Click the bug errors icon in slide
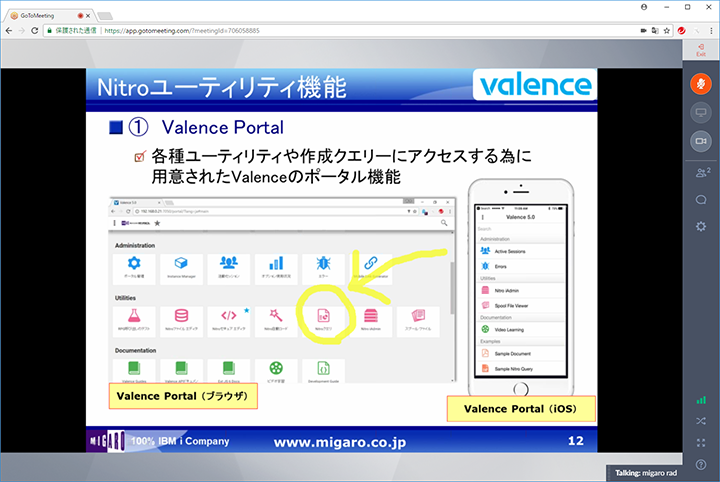This screenshot has width=720, height=482. pyautogui.click(x=323, y=263)
